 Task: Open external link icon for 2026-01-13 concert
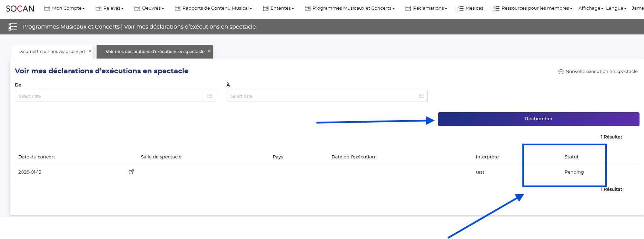(131, 172)
